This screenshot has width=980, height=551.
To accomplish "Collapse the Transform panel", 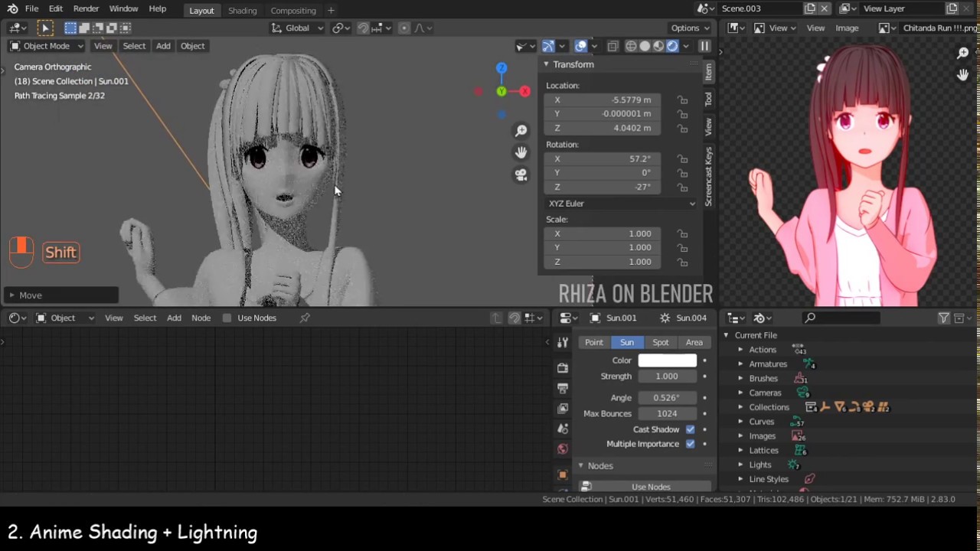I will pos(546,64).
